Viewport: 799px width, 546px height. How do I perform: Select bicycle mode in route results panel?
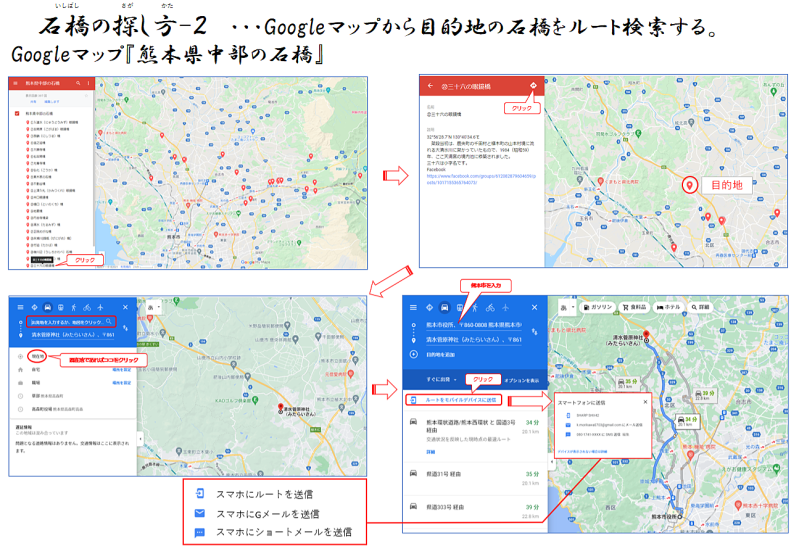click(x=490, y=307)
